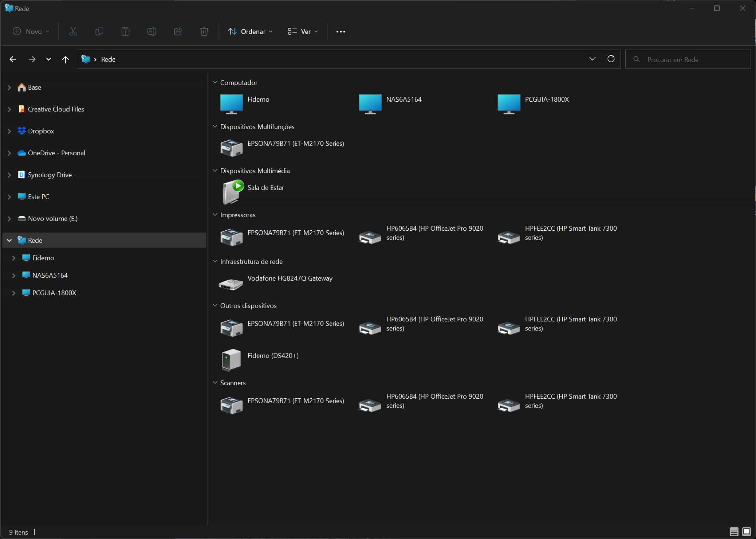Open NAS6A5164 network device
Screen dimensions: 756x539
[405, 99]
